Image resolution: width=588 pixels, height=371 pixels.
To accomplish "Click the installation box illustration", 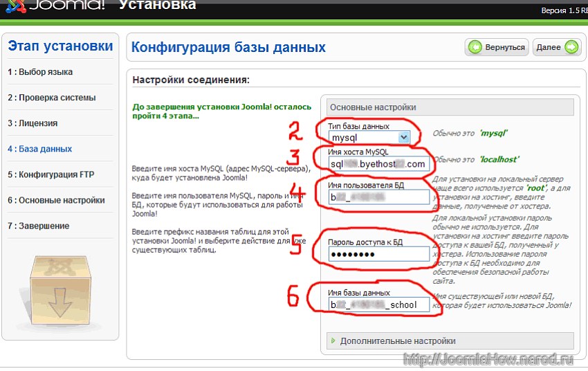I will tap(60, 291).
